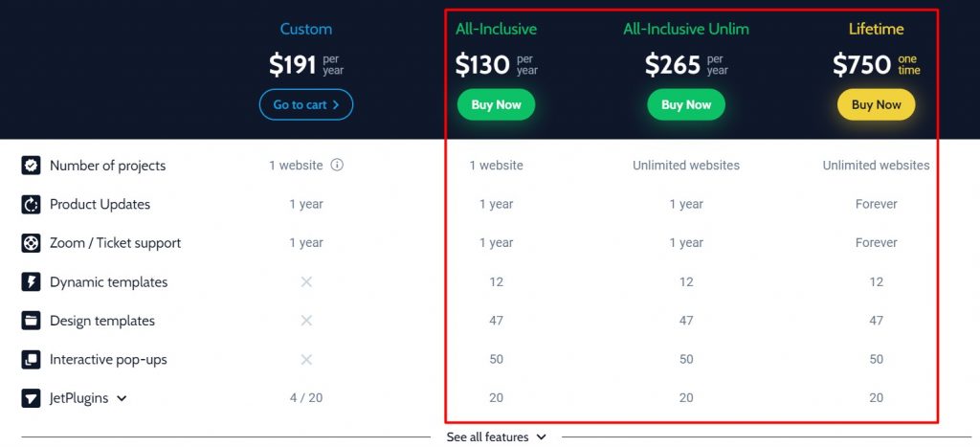This screenshot has height=447, width=980.
Task: Click the JetPlugins icon
Action: (x=31, y=398)
